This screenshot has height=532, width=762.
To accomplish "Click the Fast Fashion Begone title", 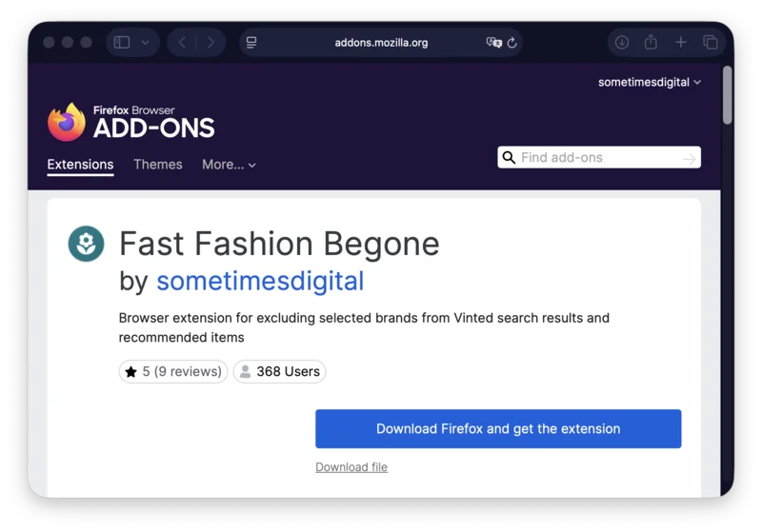I will (279, 244).
